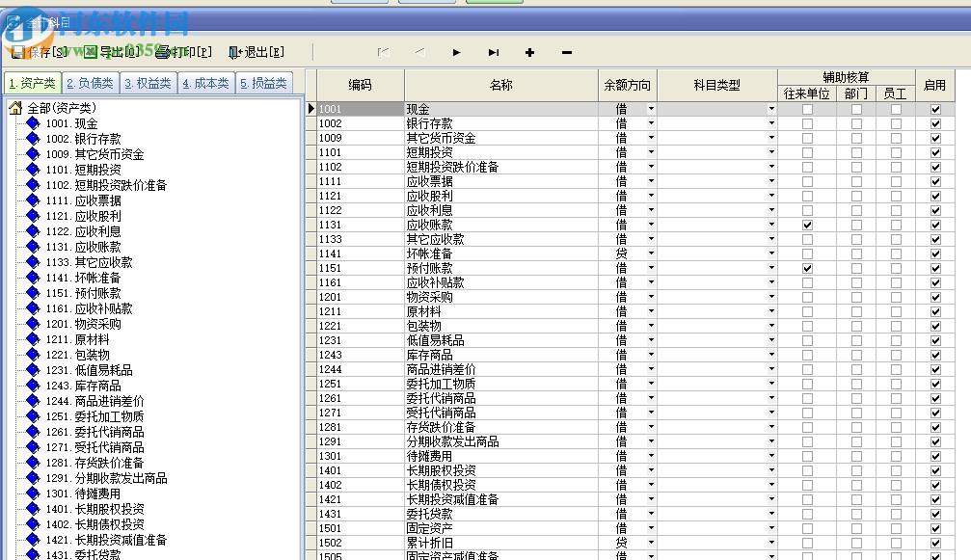Click the 名称 column header
This screenshot has height=560, width=971.
[501, 86]
